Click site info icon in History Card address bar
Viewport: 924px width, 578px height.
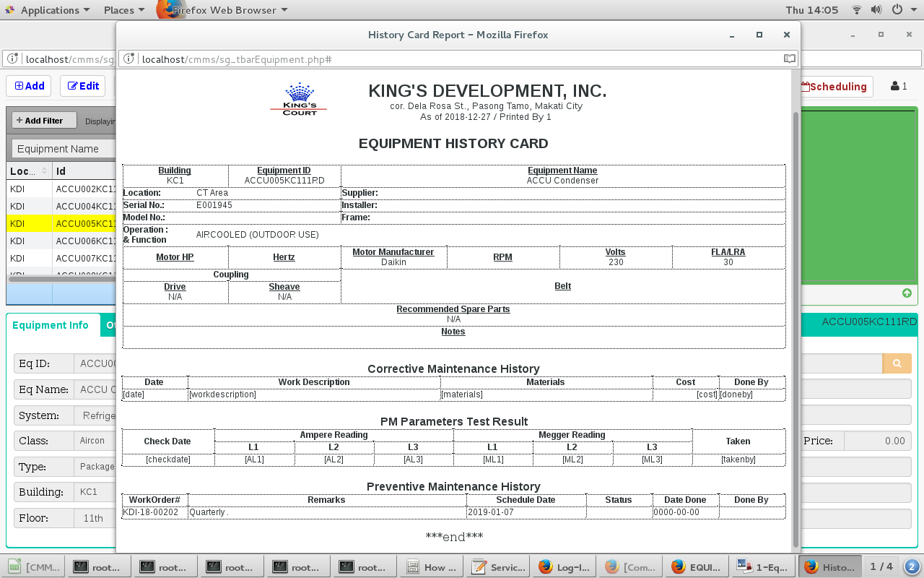[x=129, y=59]
